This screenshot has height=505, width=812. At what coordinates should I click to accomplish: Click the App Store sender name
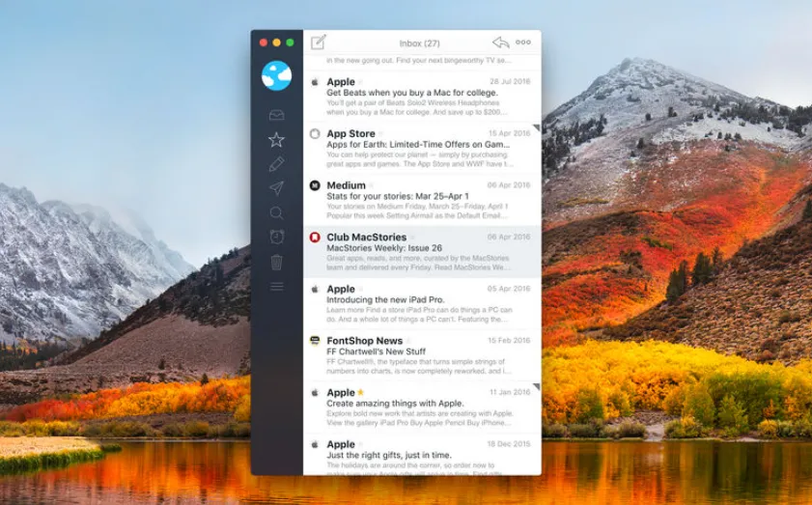pos(350,133)
